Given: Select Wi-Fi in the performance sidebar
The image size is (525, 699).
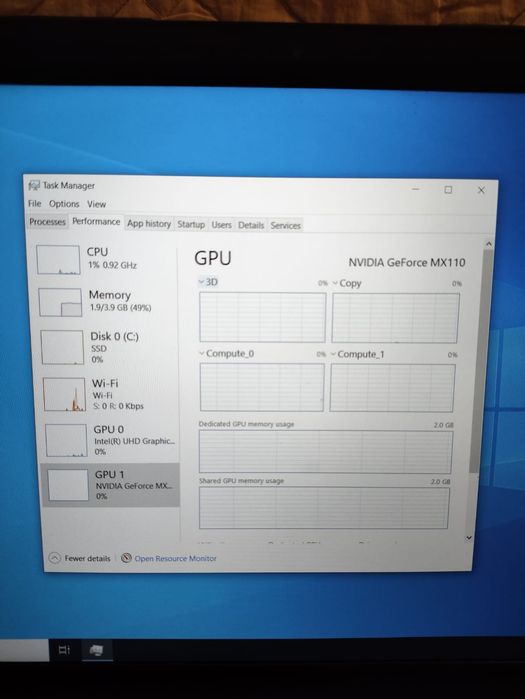Looking at the screenshot, I should (x=110, y=394).
